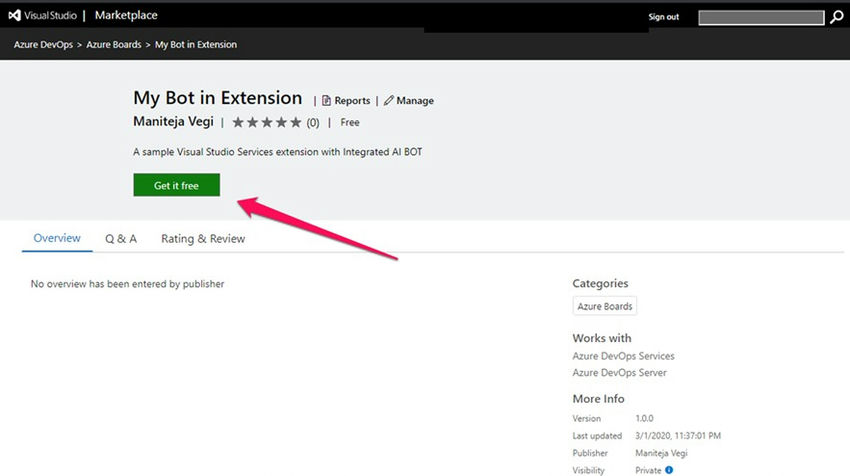Select the Azure Boards category tag
850x476 pixels.
coord(605,306)
